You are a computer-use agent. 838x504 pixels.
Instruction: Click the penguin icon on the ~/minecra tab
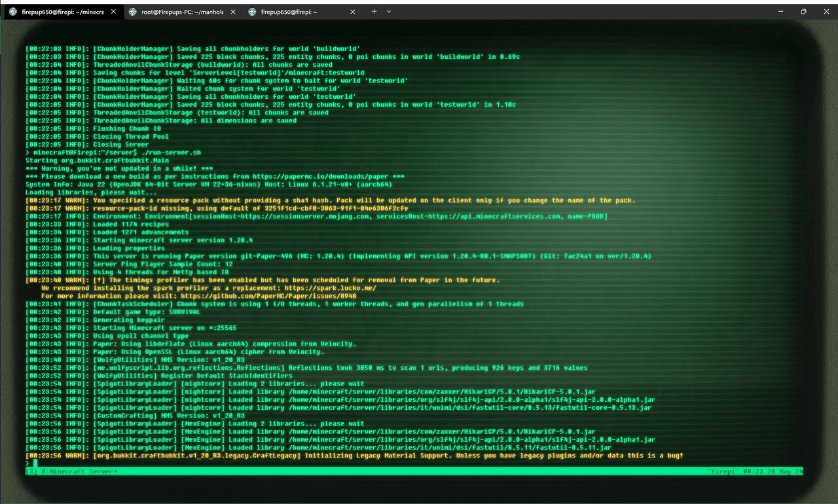point(13,12)
